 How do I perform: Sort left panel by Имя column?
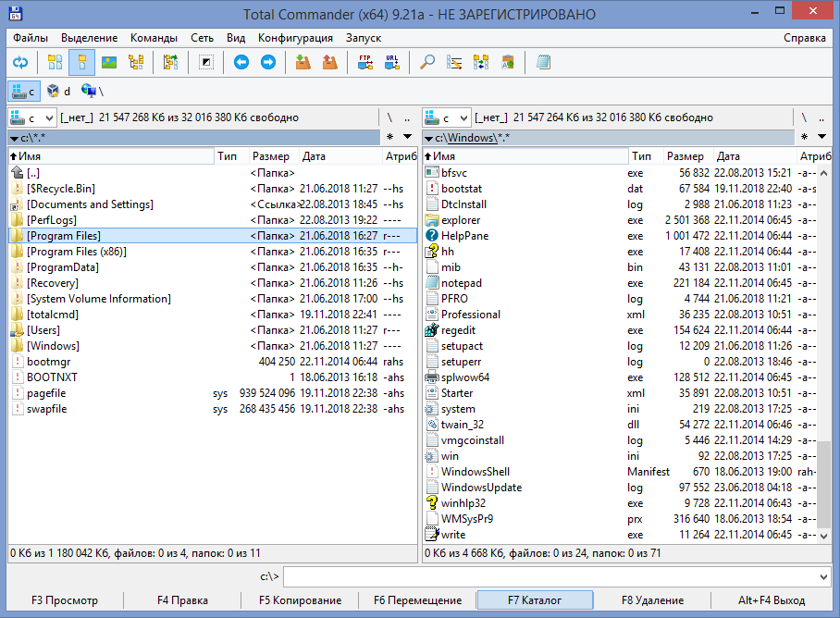[111, 156]
